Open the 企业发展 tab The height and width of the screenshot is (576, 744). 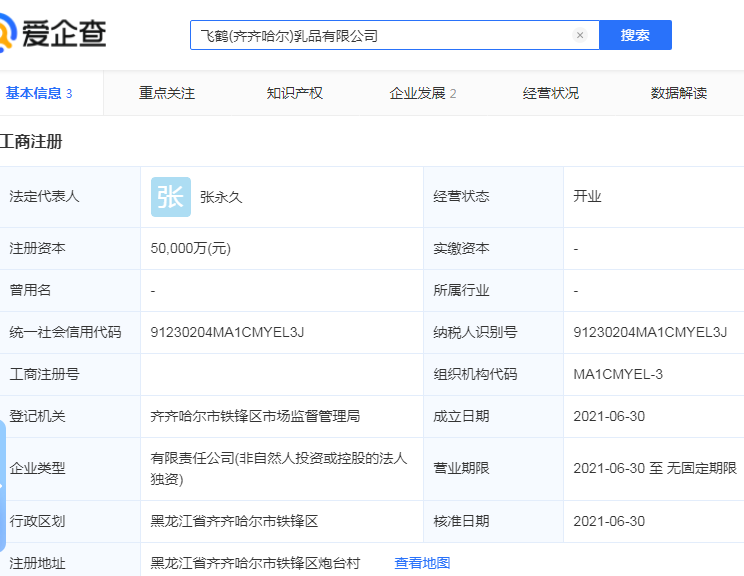(422, 93)
